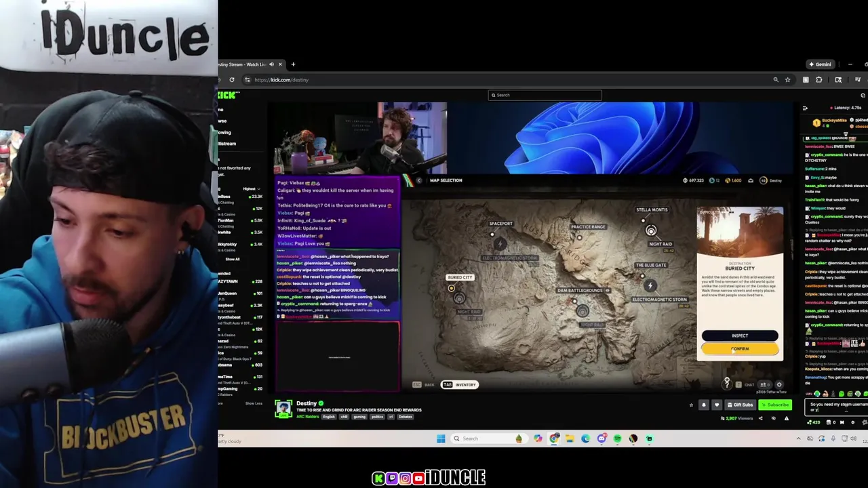Open the Windows Start menu
The width and height of the screenshot is (868, 488).
coord(441,439)
